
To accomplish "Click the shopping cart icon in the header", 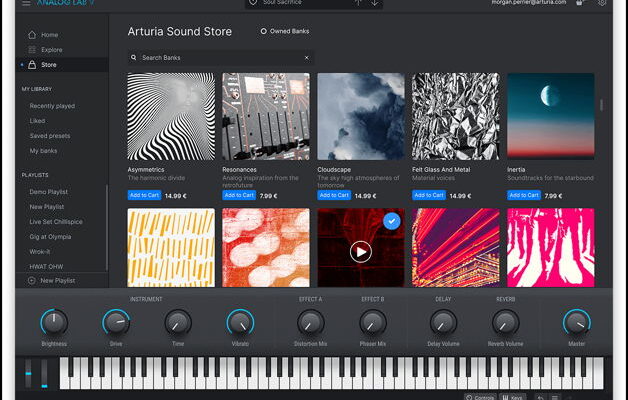I will click(x=580, y=3).
